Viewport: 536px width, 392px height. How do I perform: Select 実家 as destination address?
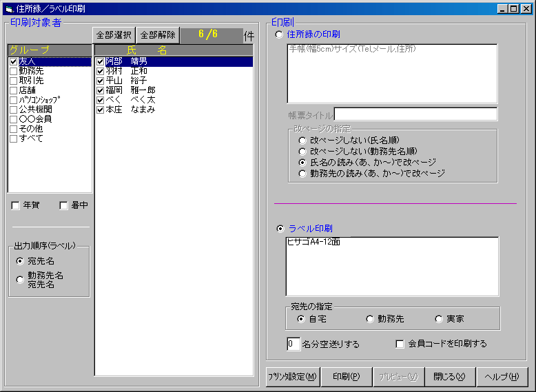click(439, 319)
